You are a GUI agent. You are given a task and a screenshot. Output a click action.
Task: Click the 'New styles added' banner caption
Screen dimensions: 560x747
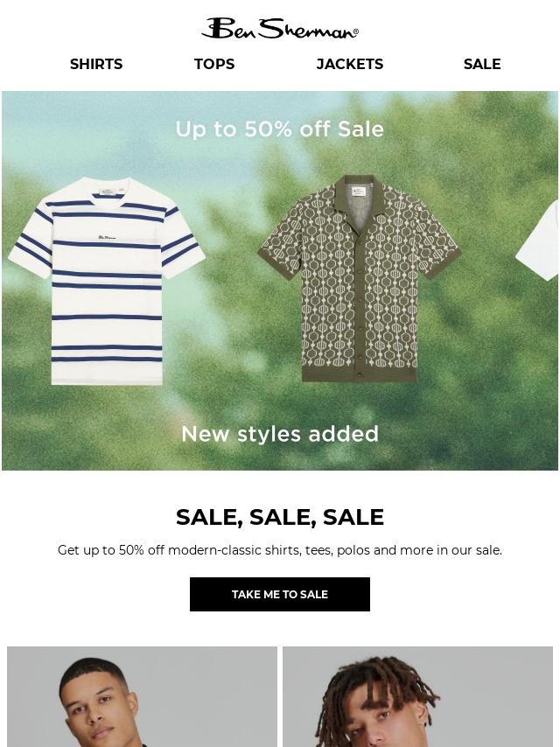point(280,434)
